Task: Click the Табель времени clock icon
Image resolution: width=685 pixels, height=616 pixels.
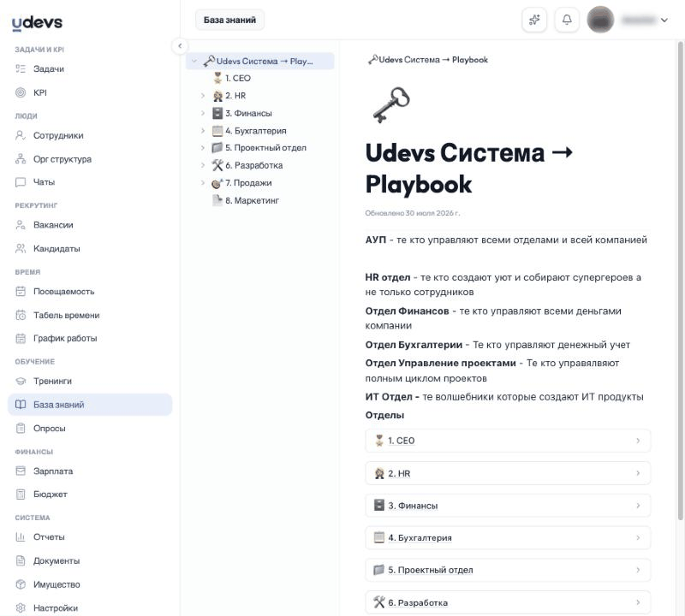Action: [x=21, y=315]
